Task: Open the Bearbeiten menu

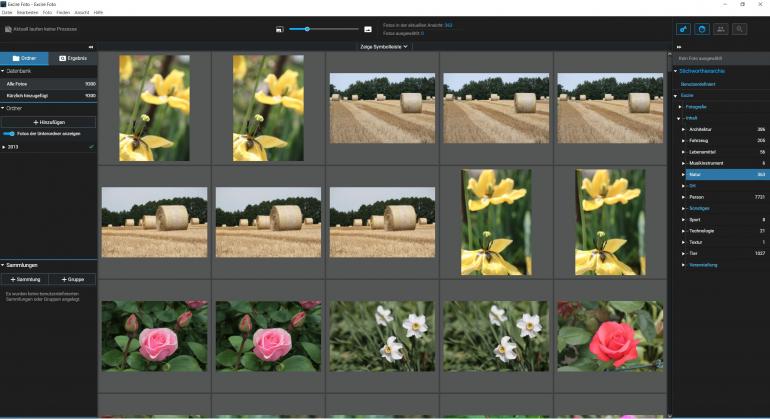Action: pyautogui.click(x=26, y=12)
